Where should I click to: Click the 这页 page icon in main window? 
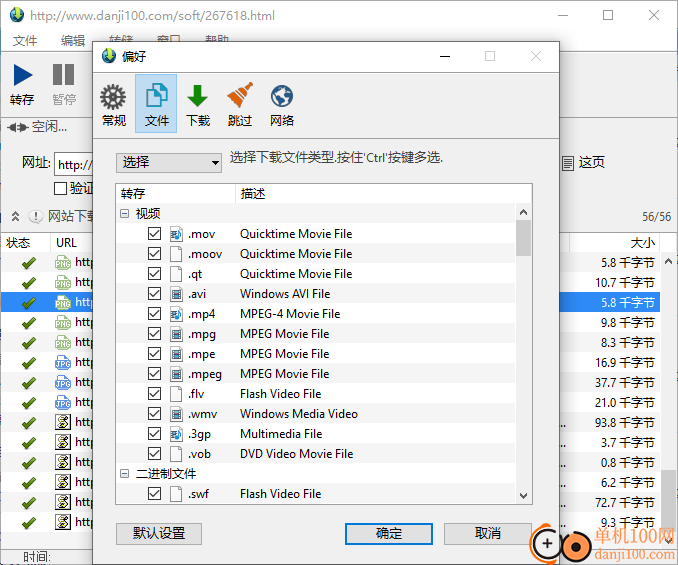[x=568, y=163]
